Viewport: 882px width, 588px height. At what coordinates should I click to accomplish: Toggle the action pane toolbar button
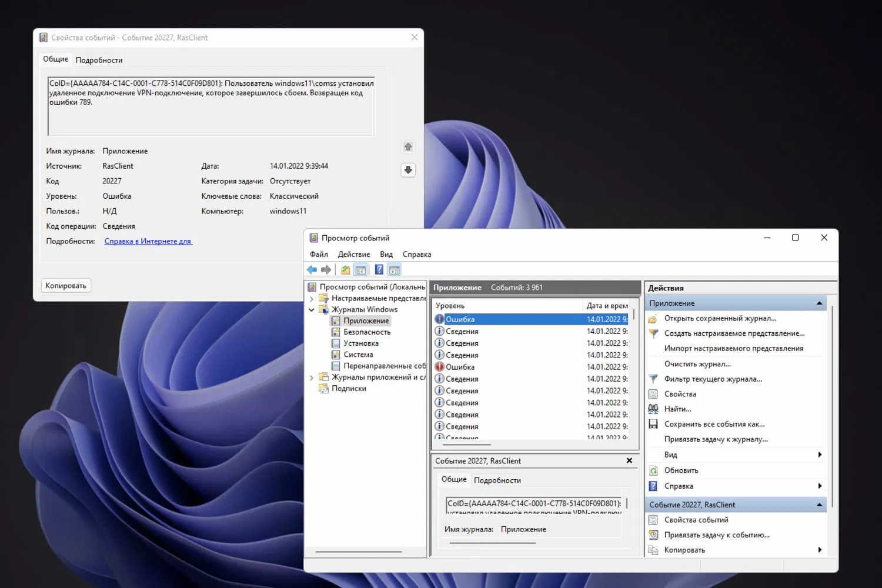(395, 270)
